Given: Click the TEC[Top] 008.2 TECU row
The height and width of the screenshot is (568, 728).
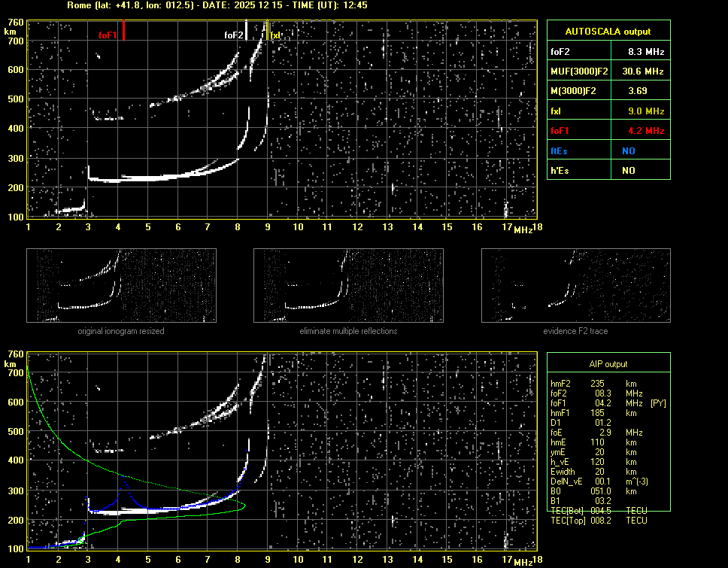Looking at the screenshot, I should coord(599,521).
